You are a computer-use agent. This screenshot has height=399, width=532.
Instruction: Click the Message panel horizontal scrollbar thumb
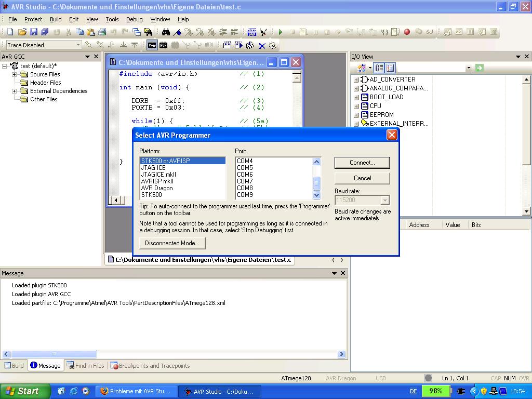(54, 354)
